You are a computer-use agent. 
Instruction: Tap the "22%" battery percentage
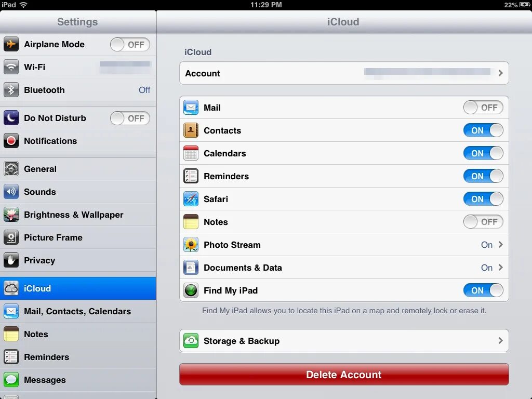511,5
